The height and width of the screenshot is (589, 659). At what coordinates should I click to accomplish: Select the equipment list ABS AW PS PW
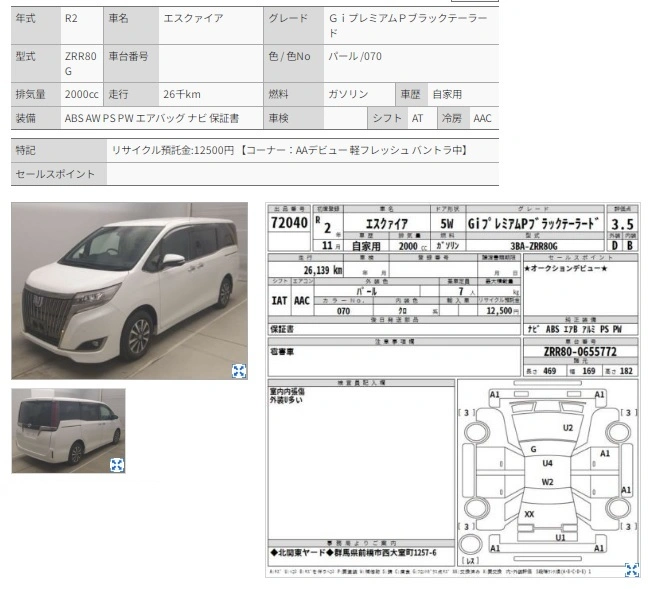click(152, 118)
